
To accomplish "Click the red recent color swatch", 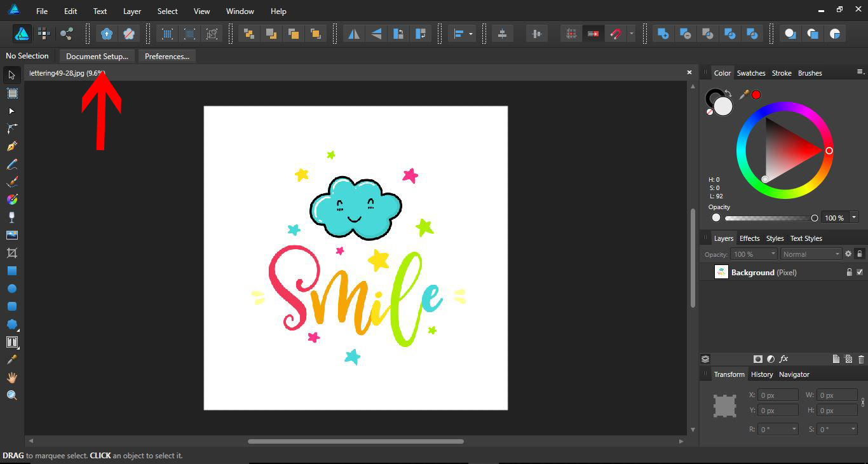I will [756, 95].
